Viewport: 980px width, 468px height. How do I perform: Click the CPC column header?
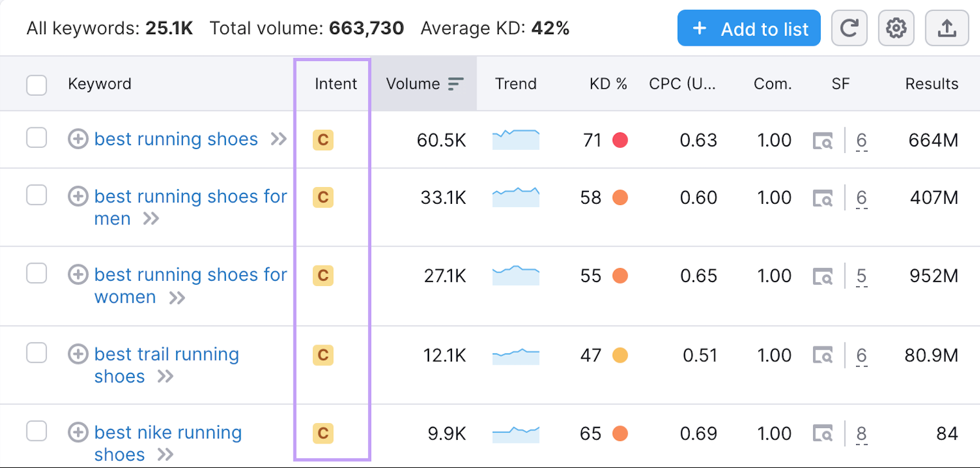click(x=683, y=84)
